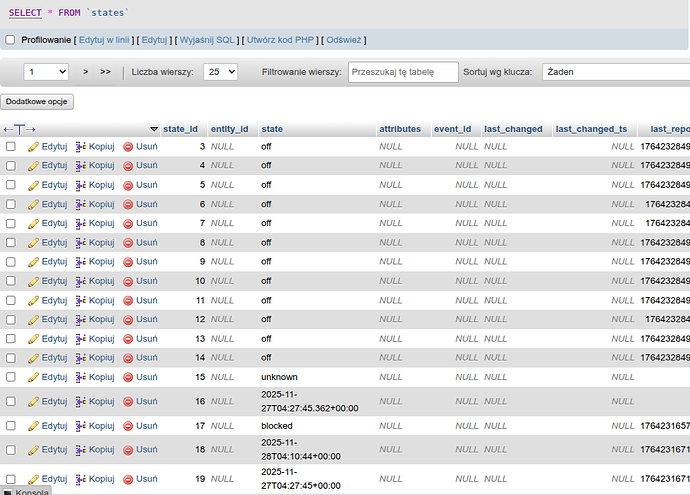This screenshot has height=495, width=690.
Task: Click the Wyjaśnij SQL link
Action: click(x=208, y=40)
